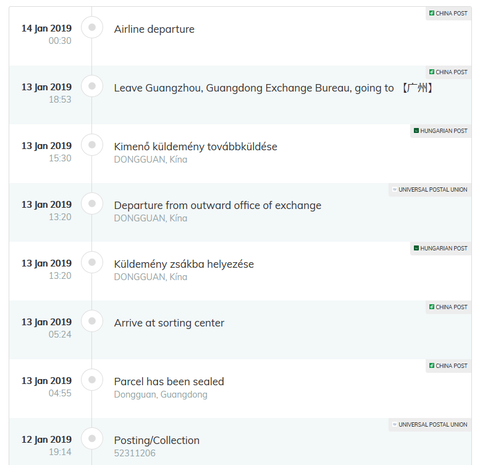The image size is (480, 465).
Task: Click China Post badge on Arrive at sorting center
Action: click(448, 307)
